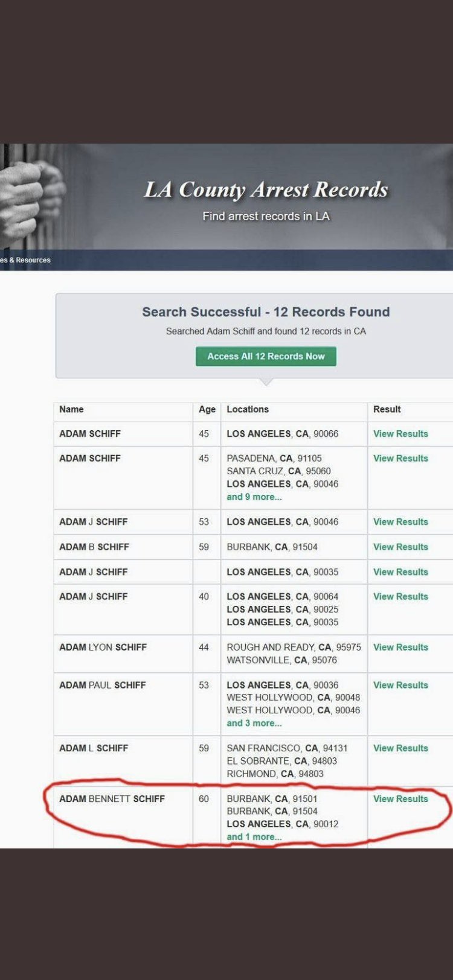Image resolution: width=453 pixels, height=980 pixels.
Task: Click the location ROUGH AND READY, CA, 95975
Action: (x=294, y=647)
